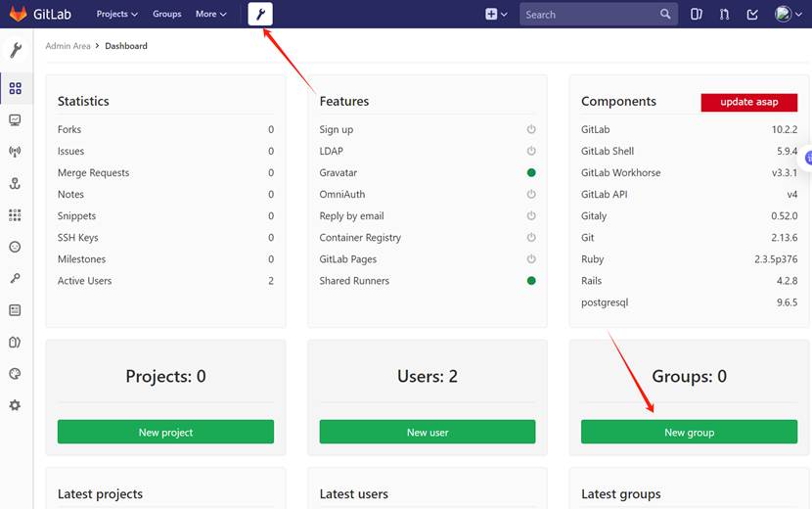Viewport: 812px width, 509px height.
Task: Open Groups in the top navbar
Action: click(x=166, y=14)
